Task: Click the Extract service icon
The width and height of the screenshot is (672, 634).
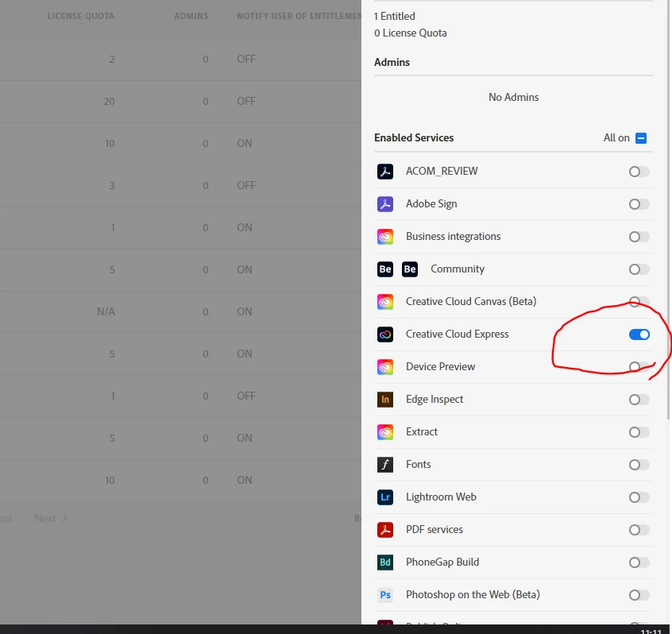Action: tap(385, 432)
